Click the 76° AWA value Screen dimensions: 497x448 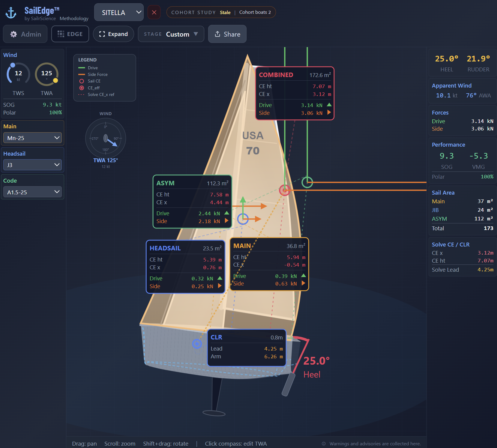(478, 95)
